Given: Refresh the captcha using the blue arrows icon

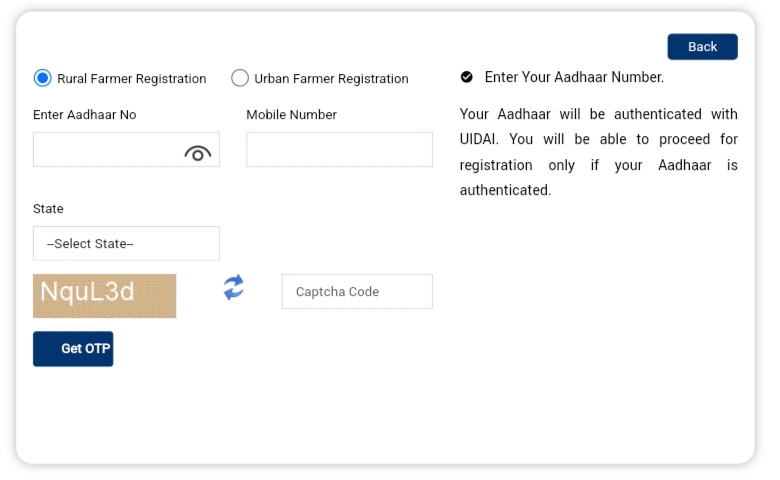Looking at the screenshot, I should point(233,287).
